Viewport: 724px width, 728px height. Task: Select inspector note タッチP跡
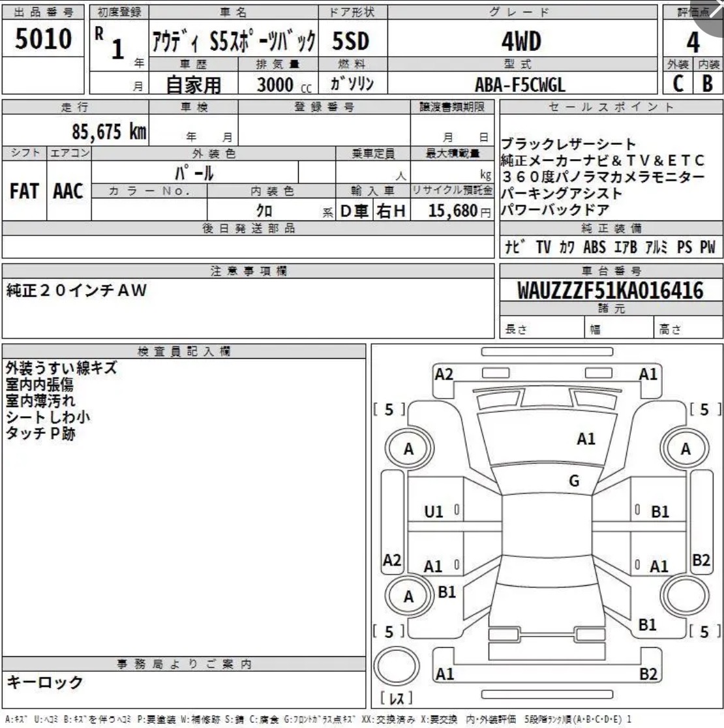click(x=40, y=433)
